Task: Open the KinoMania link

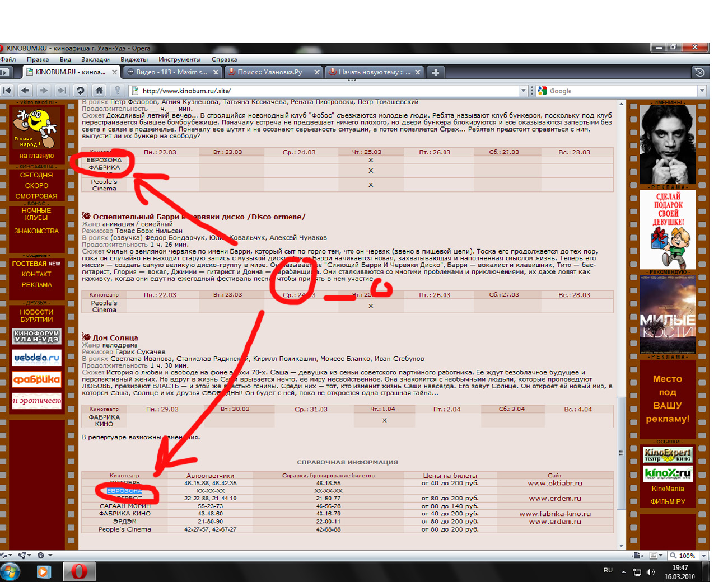Action: [x=668, y=489]
